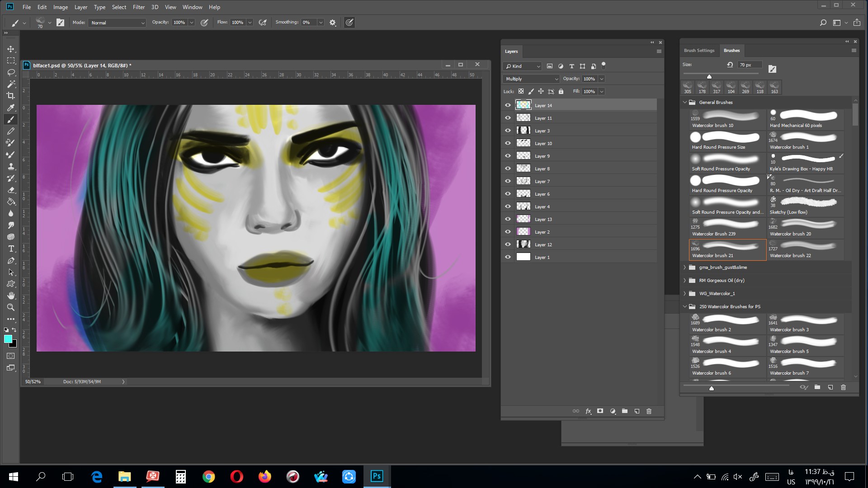Expand gma_brush_gust&slime folder
Screen dimensions: 868x488
685,267
